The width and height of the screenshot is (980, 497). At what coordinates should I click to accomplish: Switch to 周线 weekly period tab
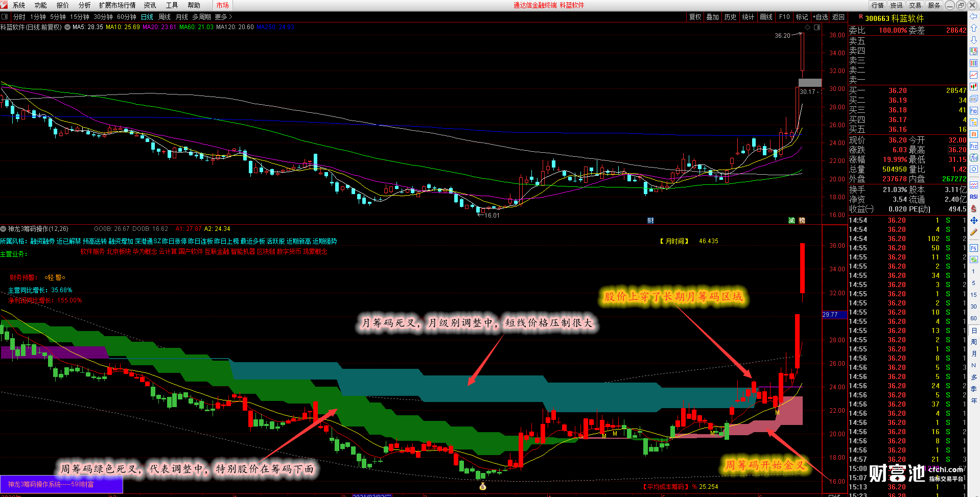[165, 17]
